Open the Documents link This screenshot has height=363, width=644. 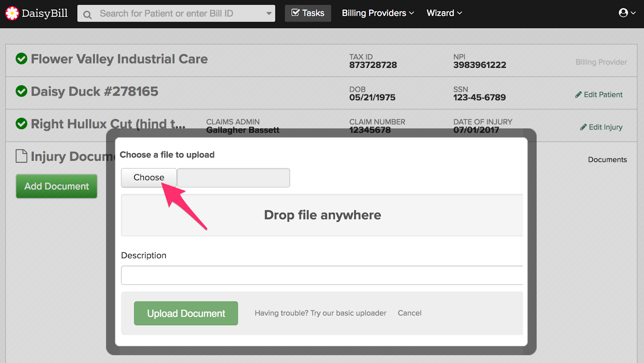(607, 160)
